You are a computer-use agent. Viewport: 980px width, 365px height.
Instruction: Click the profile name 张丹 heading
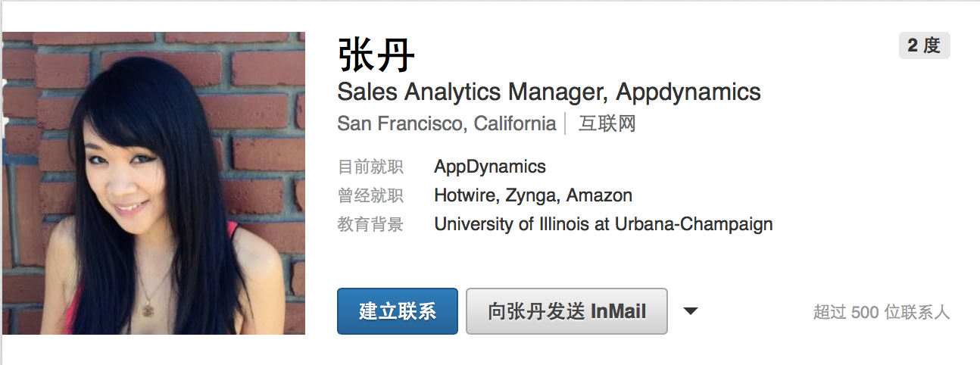coord(376,55)
